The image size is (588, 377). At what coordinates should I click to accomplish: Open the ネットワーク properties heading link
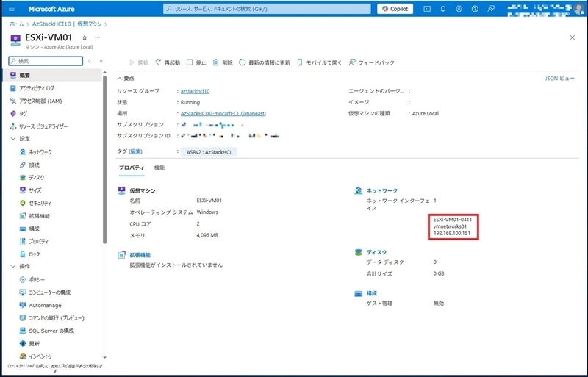(381, 191)
